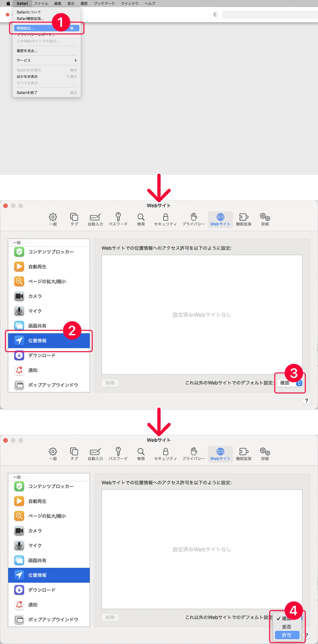This screenshot has height=644, width=318.
Task: Click the Safari menu bar title
Action: point(22,3)
